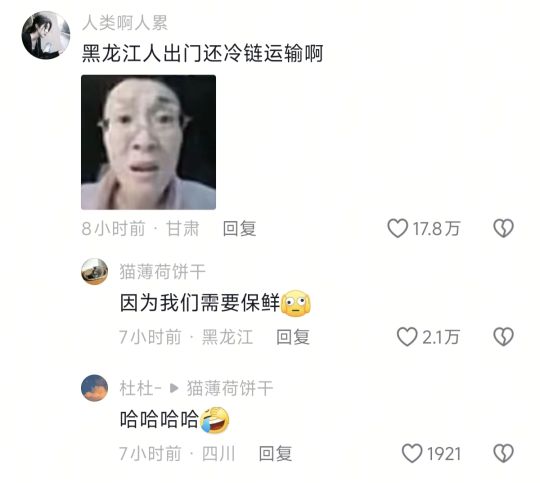Select the laughing emoji in 哈哈哈哈 comment

click(x=215, y=420)
